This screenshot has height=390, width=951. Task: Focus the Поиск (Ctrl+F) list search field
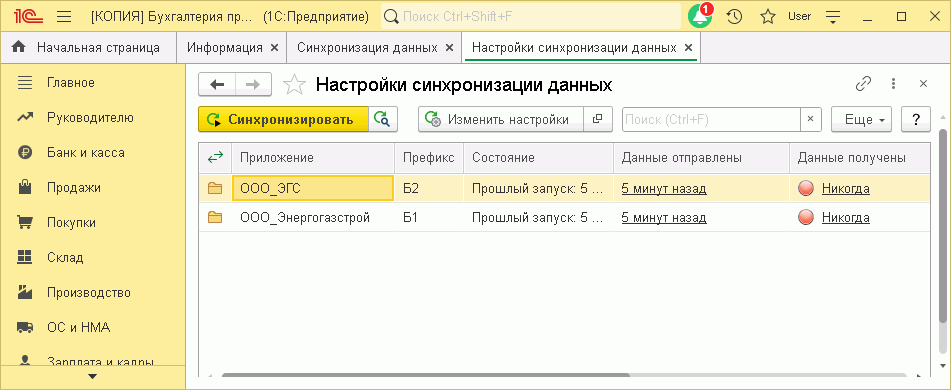pyautogui.click(x=712, y=119)
